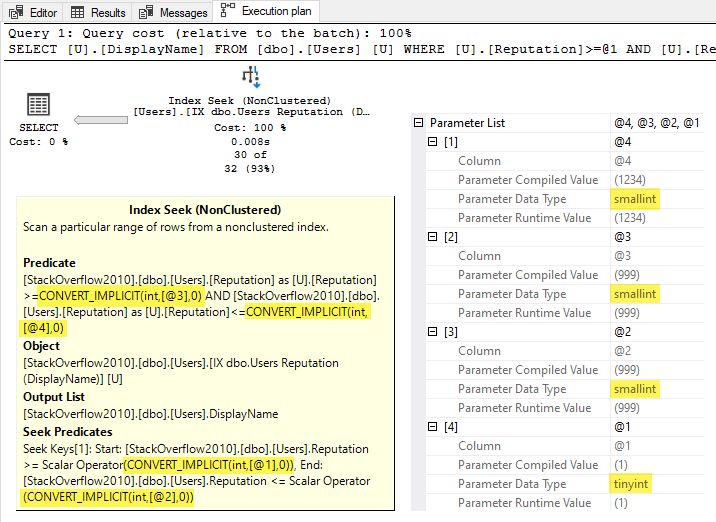Click the highlighted CONVERT_IMPLICIT(int,[@3],0) text
The image size is (716, 522).
tap(121, 296)
